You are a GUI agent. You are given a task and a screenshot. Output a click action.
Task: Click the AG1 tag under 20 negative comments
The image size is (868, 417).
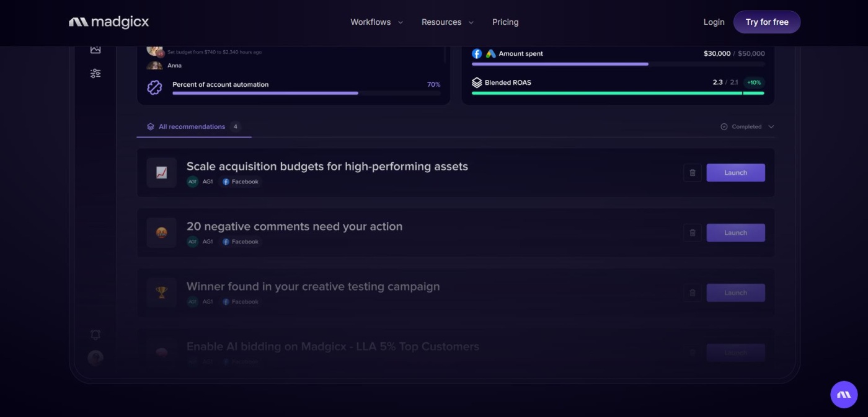pyautogui.click(x=200, y=242)
